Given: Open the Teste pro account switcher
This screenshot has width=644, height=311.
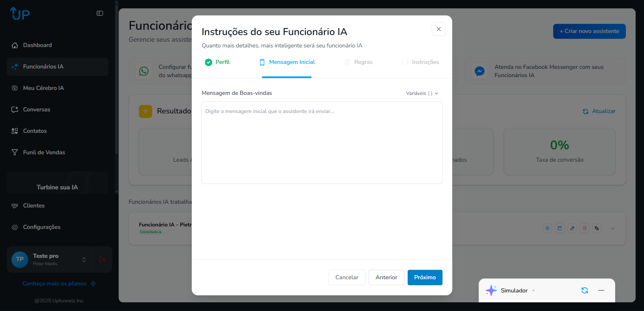Looking at the screenshot, I should point(84,259).
